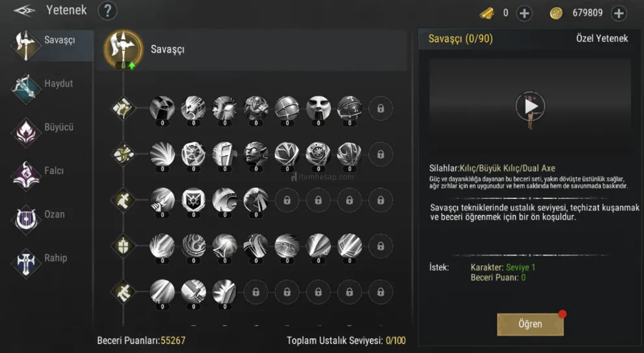Select the shield category diamond in fourth row

click(123, 246)
